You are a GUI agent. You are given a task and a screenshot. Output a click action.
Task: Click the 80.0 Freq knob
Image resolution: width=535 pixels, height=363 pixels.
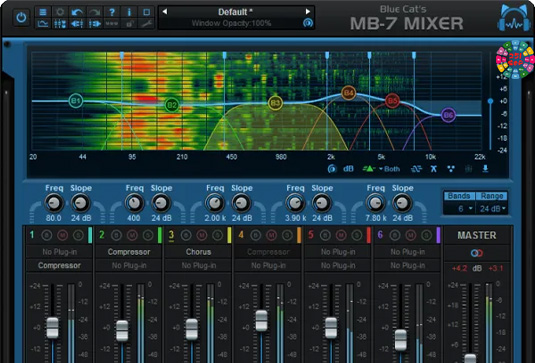tap(54, 203)
